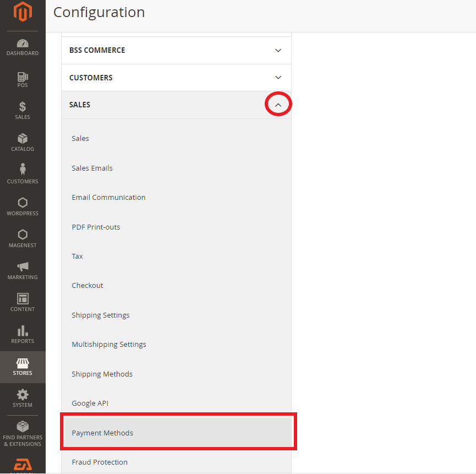476x474 pixels.
Task: Open the POS register icon
Action: click(x=23, y=77)
